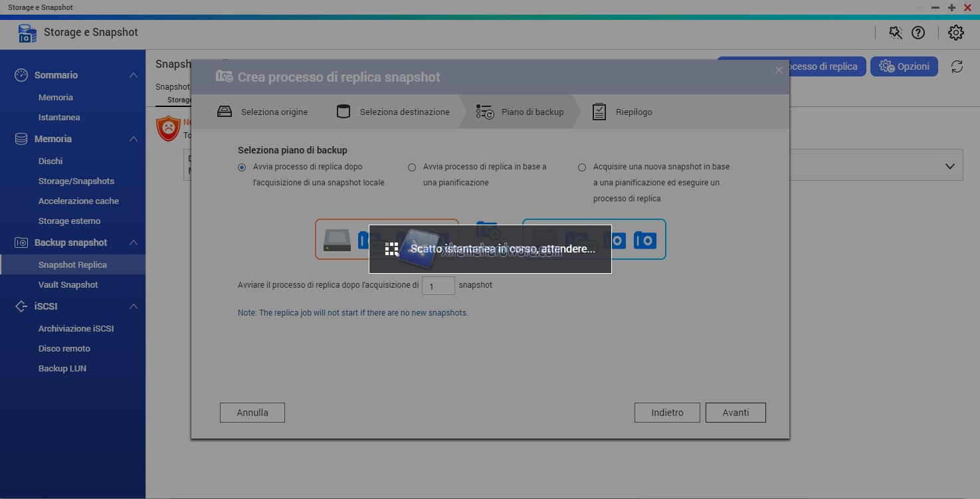The image size is (980, 499).
Task: Click Annulla to cancel the wizard
Action: pos(252,413)
